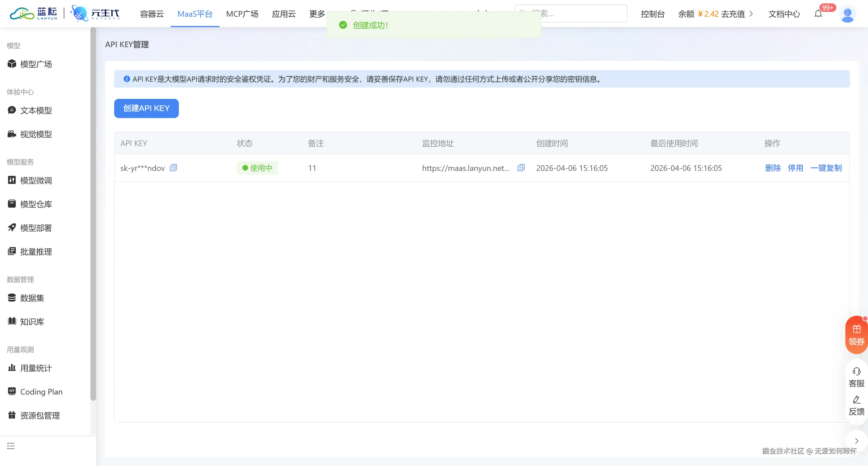The width and height of the screenshot is (868, 466).
Task: Copy the monitoring address URL
Action: pos(521,168)
